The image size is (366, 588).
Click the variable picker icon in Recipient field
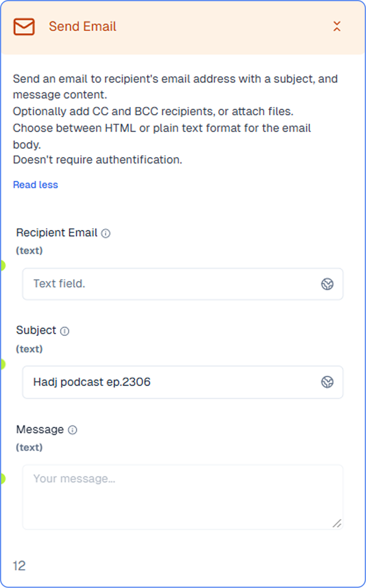[x=327, y=284]
